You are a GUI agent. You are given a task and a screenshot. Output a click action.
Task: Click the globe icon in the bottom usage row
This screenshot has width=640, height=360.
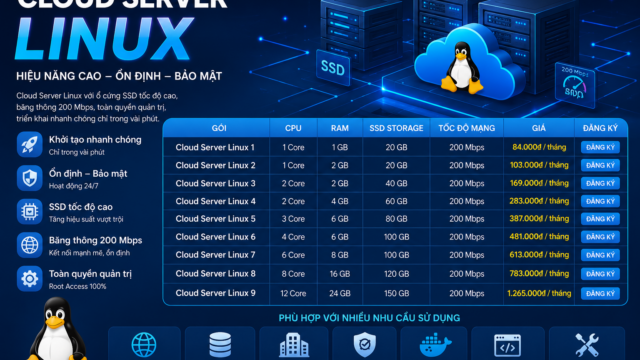(144, 345)
